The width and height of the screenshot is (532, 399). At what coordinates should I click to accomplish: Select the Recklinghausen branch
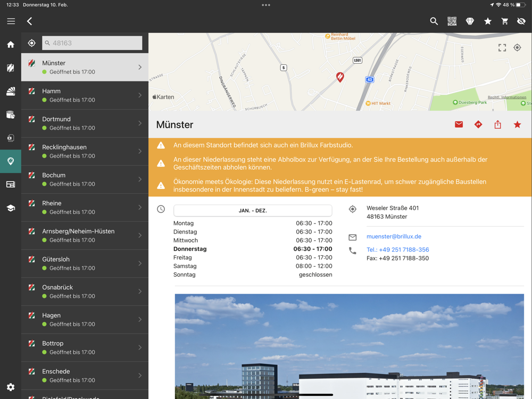tap(85, 151)
